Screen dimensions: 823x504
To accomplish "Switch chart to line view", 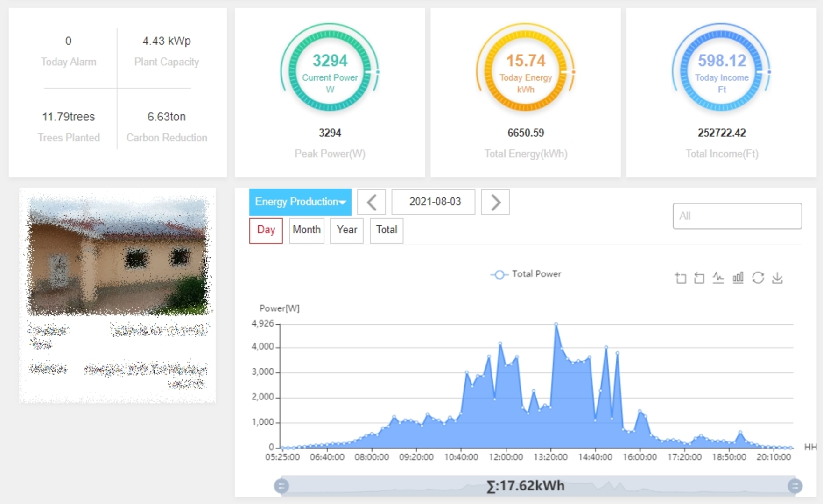I will point(718,278).
